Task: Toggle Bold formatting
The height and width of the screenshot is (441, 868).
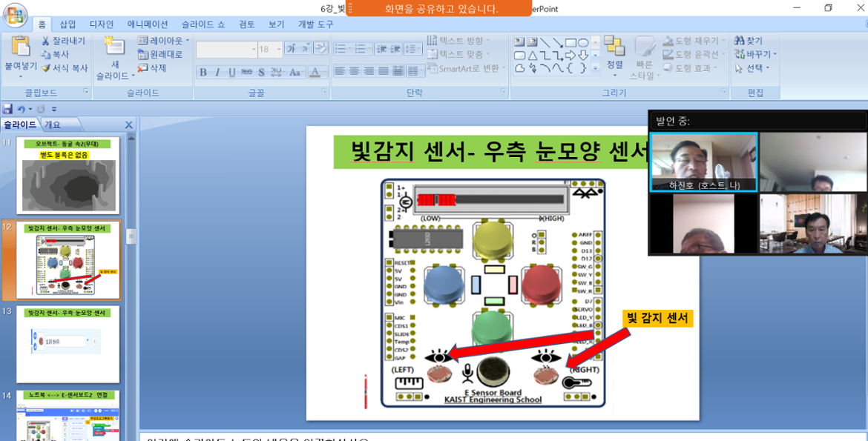Action: [203, 73]
